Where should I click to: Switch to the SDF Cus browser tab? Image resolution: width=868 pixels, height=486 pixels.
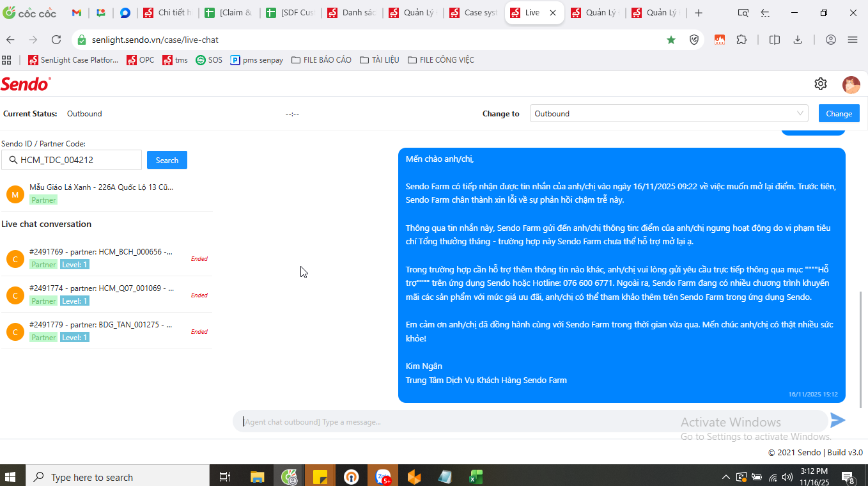291,13
